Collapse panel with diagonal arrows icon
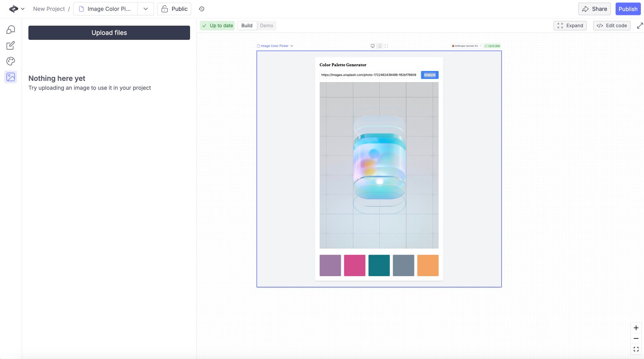This screenshot has width=644, height=359. 640,26
